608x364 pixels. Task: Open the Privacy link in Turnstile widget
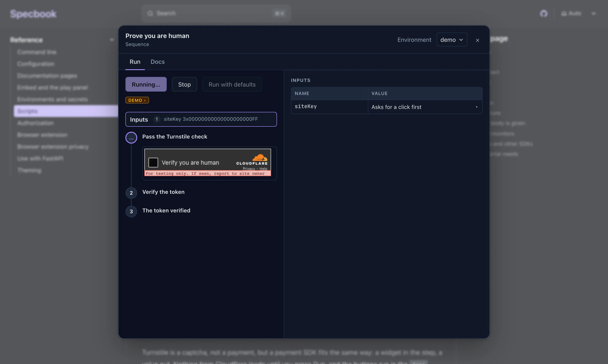tap(249, 168)
